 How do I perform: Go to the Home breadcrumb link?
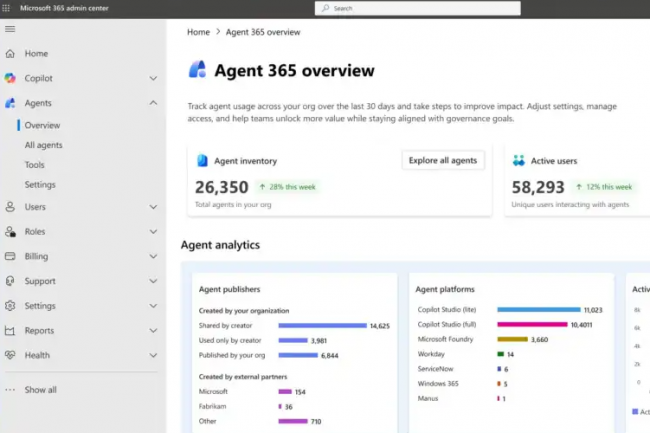click(x=198, y=32)
